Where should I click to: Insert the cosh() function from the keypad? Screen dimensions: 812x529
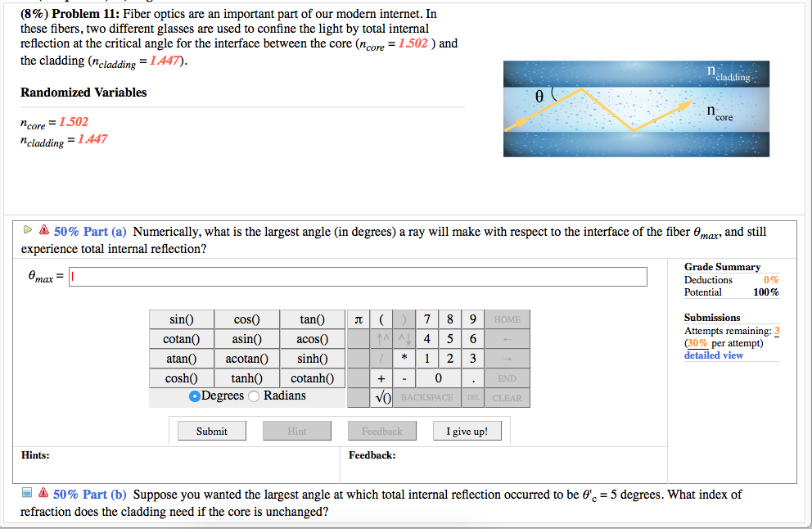[181, 378]
